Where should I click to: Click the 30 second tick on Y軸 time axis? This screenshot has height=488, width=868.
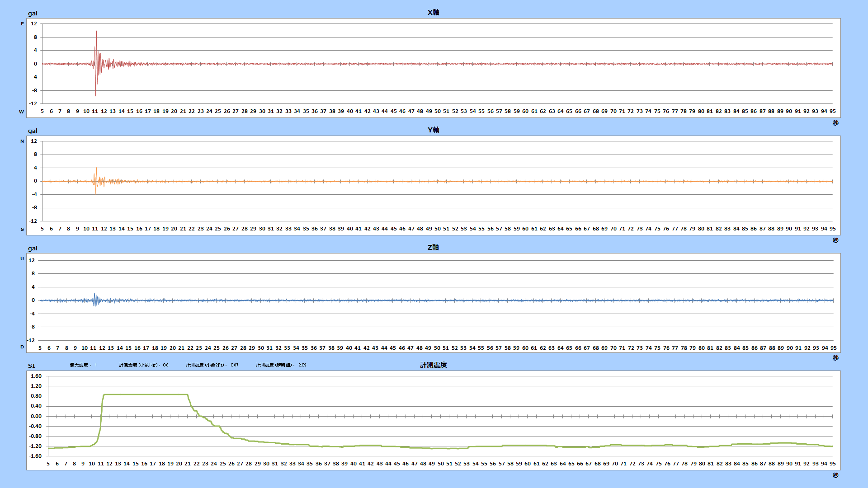(x=262, y=229)
